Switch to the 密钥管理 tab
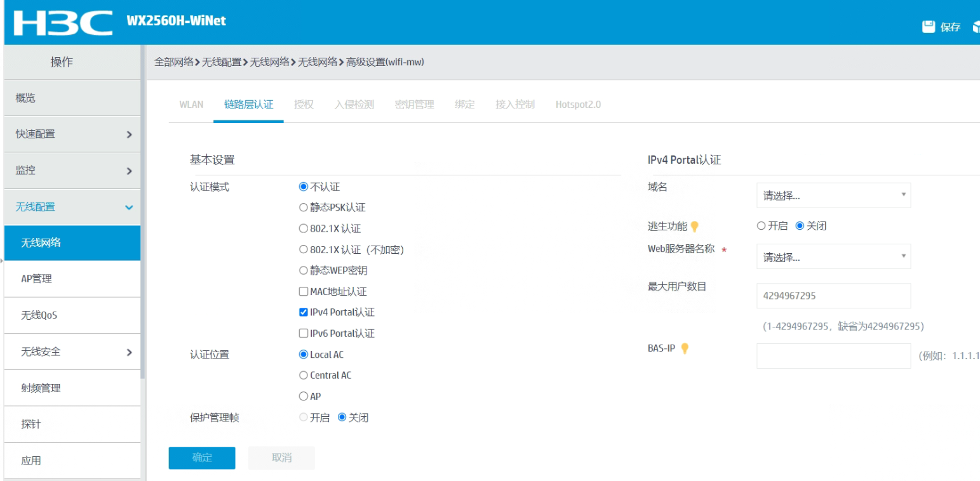 coord(415,104)
